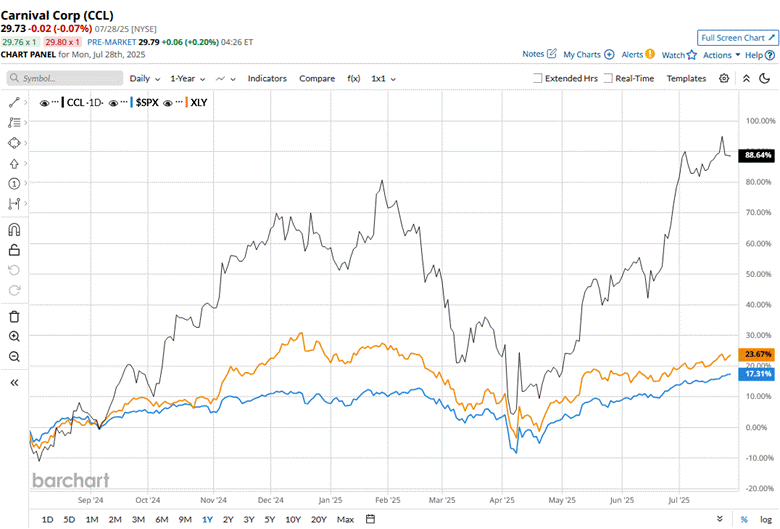The width and height of the screenshot is (780, 529).
Task: Click the redo arrow icon
Action: pos(14,290)
